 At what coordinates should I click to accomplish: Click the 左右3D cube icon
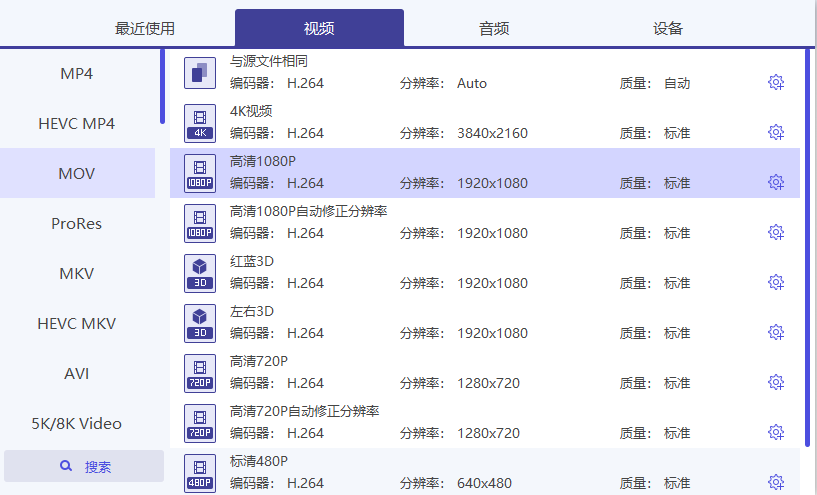[x=200, y=323]
